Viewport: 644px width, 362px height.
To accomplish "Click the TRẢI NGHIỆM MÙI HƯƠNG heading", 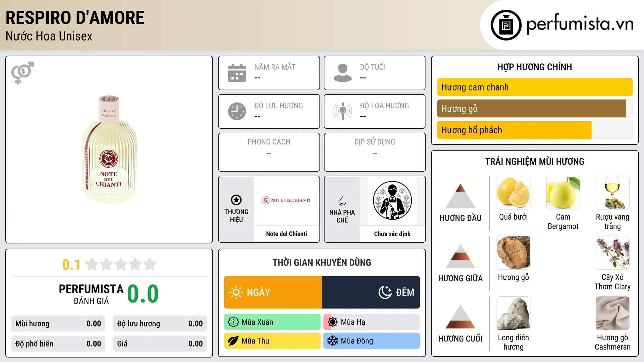I will point(535,162).
